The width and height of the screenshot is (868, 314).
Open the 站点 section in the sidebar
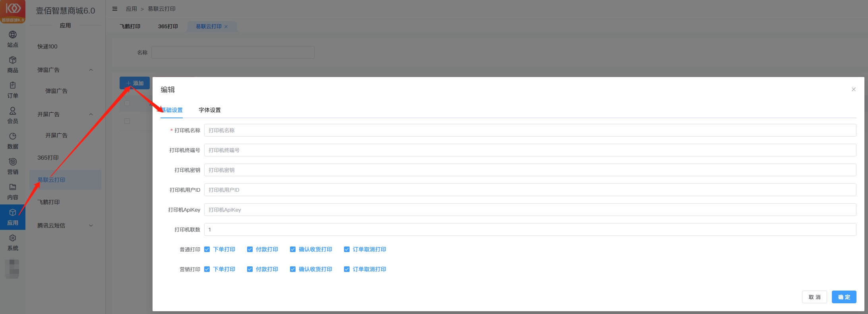point(13,39)
